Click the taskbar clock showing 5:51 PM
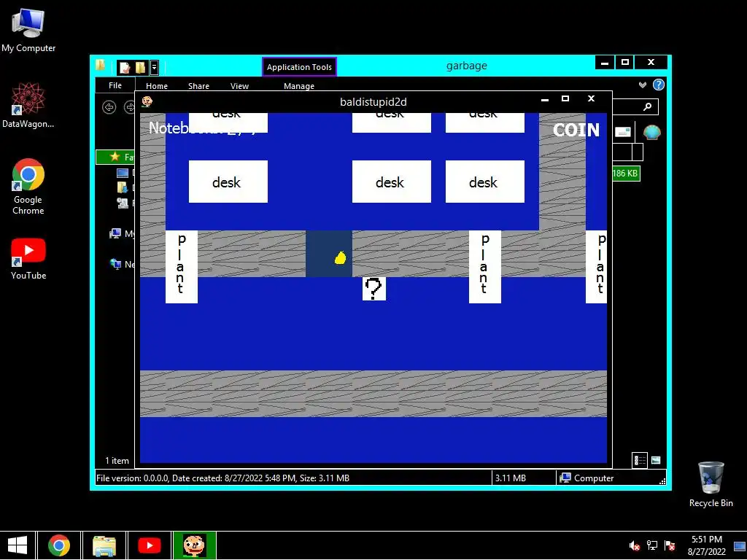 [706, 545]
